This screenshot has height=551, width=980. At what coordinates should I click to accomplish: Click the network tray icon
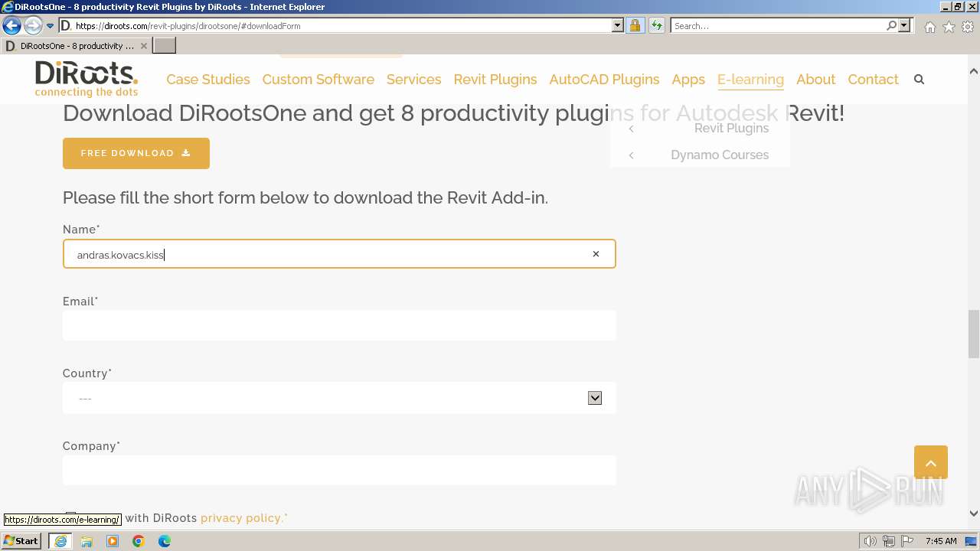point(889,541)
